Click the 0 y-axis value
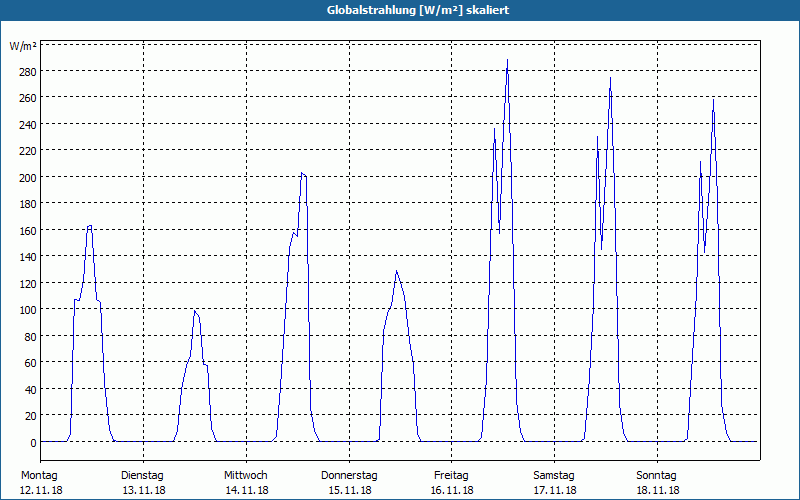This screenshot has width=800, height=500. coord(33,443)
